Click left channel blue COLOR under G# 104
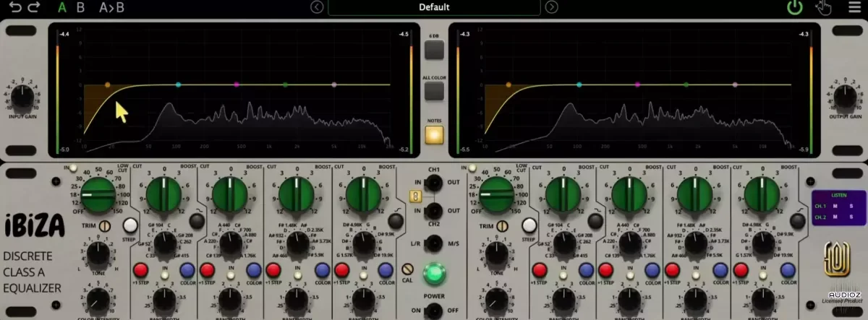 [187, 270]
